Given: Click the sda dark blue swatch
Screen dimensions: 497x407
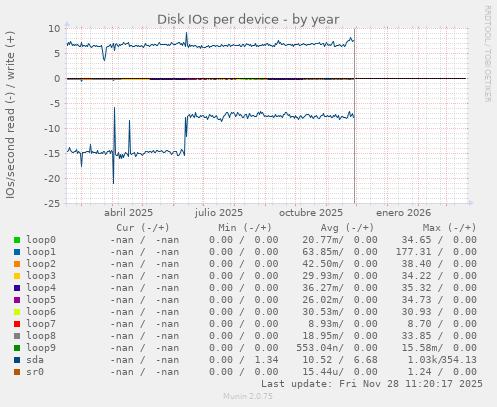Looking at the screenshot, I should pos(17,360).
